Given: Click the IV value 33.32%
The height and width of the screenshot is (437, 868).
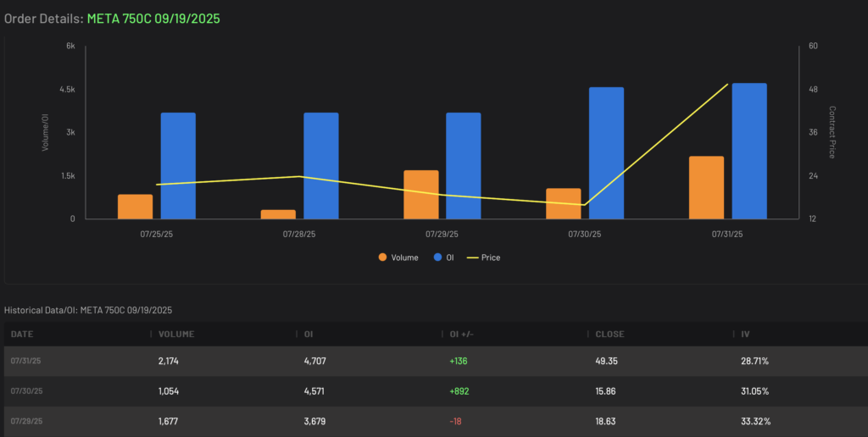Looking at the screenshot, I should pyautogui.click(x=755, y=421).
